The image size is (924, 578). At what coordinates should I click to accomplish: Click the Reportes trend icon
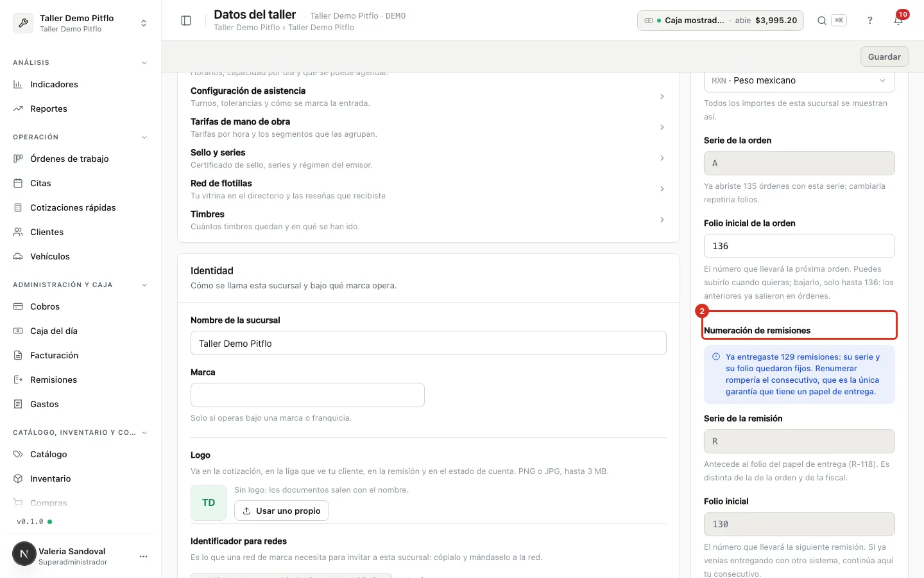pyautogui.click(x=18, y=109)
